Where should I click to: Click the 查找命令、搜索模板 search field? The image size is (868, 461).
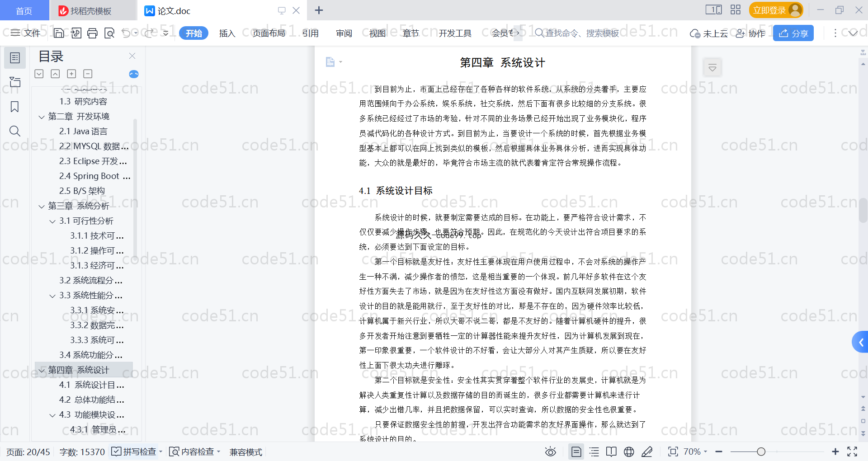coord(577,33)
